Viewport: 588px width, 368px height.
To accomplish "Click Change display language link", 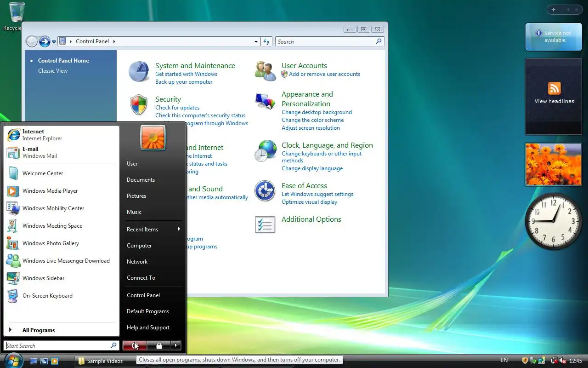I will pyautogui.click(x=312, y=168).
